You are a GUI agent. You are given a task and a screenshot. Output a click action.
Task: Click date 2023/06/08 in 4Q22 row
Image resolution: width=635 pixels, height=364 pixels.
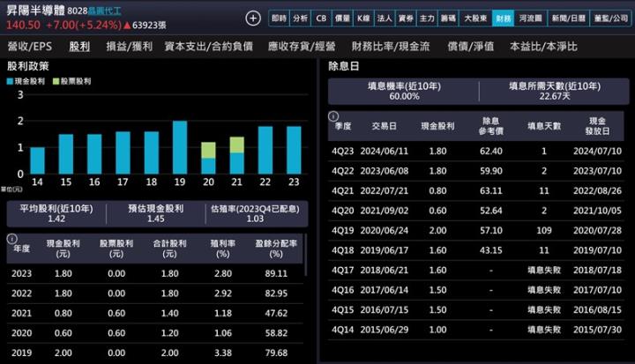click(385, 171)
